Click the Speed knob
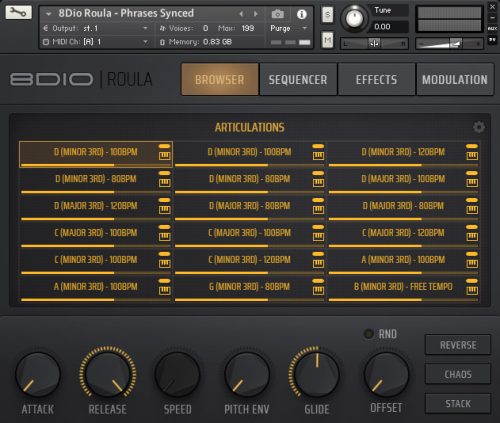Viewport: 500px width, 423px height. pos(177,374)
